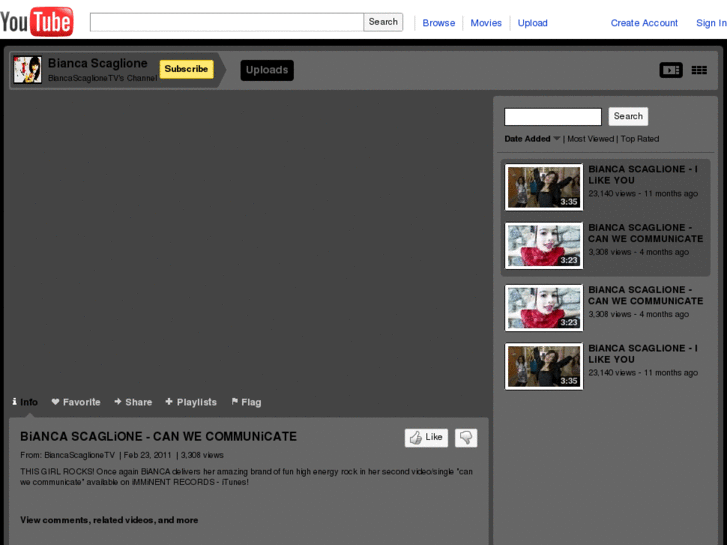Click first BIANCA SCAGLIONE - I LIKE YOU title
727x545 pixels.
(643, 175)
